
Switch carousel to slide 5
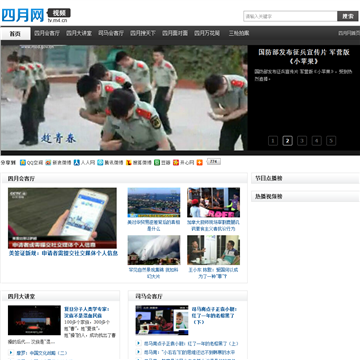331,141
